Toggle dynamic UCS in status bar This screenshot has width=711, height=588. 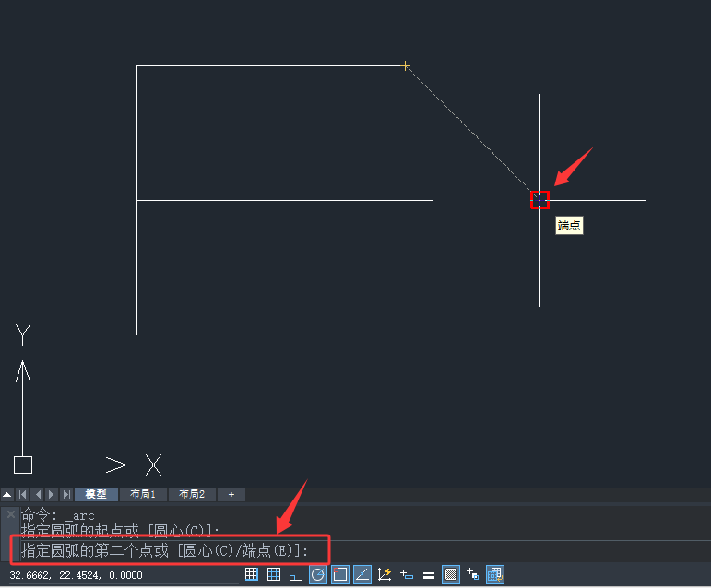pyautogui.click(x=385, y=574)
